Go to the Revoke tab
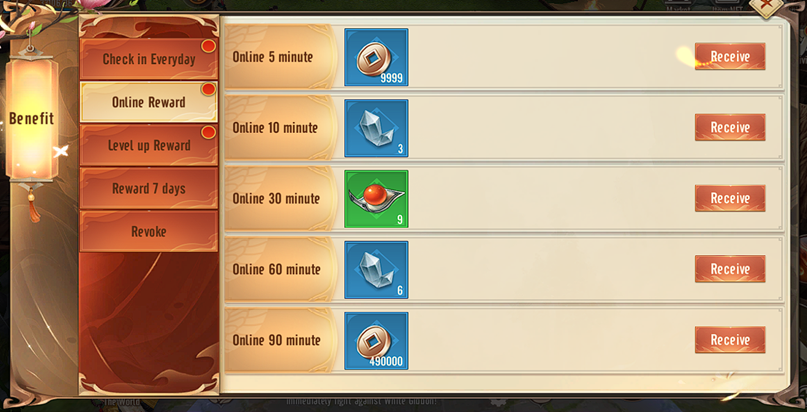 pyautogui.click(x=149, y=231)
